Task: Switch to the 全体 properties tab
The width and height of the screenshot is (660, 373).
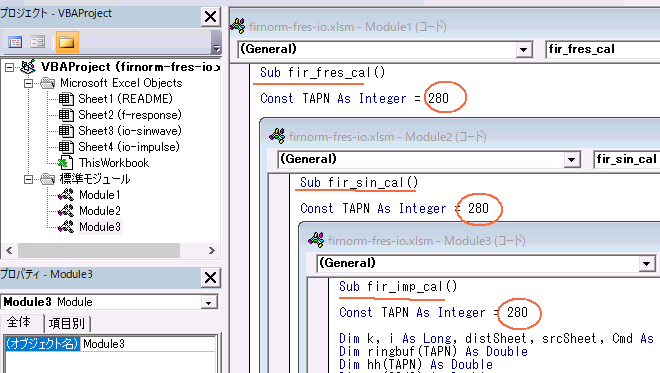Action: 19,322
